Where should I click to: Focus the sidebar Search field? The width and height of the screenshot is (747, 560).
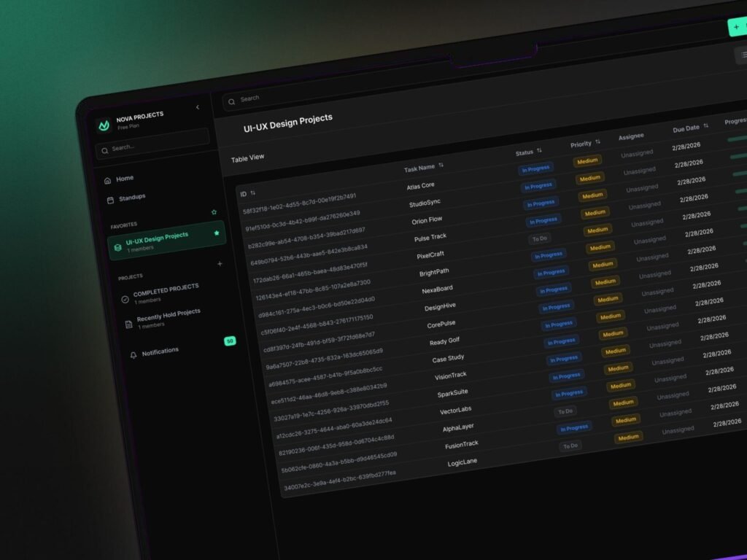tap(152, 144)
